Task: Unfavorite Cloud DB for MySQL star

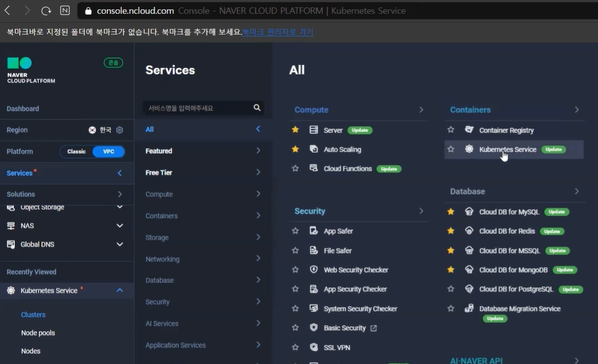Action: point(451,211)
